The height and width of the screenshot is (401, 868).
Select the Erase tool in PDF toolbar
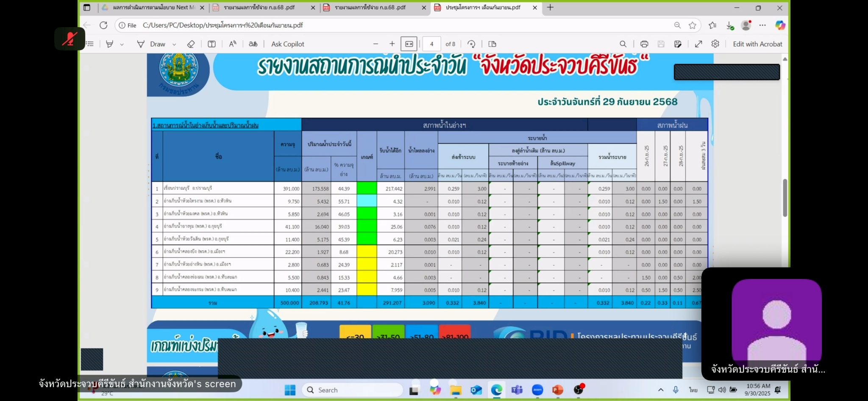click(x=191, y=44)
